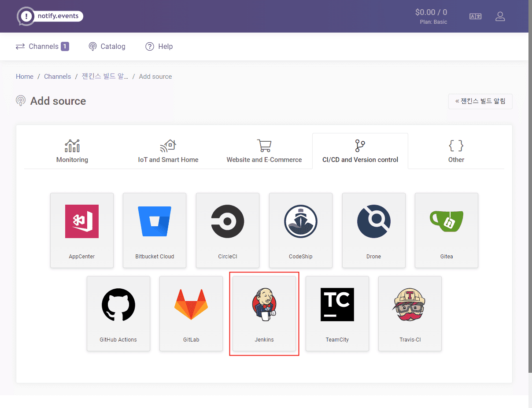The width and height of the screenshot is (532, 408).
Task: Click the Add source breadcrumb text
Action: (x=155, y=77)
